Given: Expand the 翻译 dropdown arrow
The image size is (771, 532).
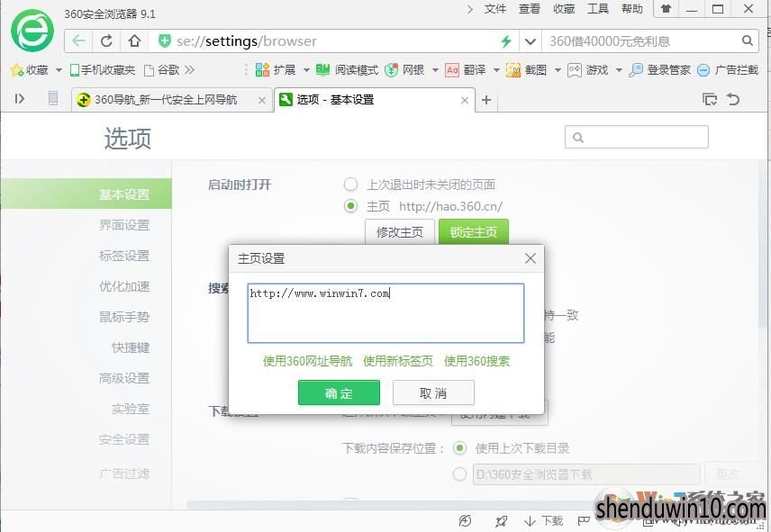Looking at the screenshot, I should pyautogui.click(x=496, y=70).
